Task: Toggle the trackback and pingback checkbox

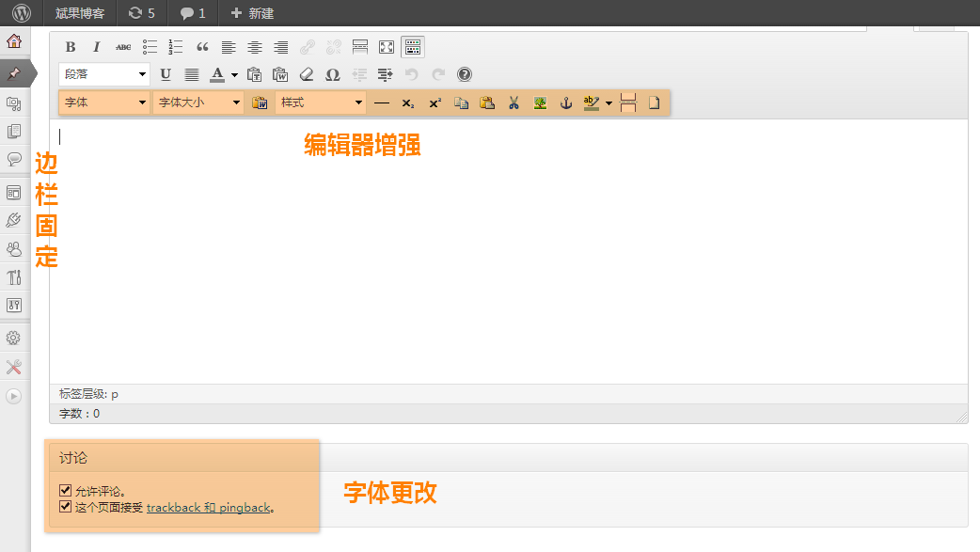Action: (x=66, y=506)
